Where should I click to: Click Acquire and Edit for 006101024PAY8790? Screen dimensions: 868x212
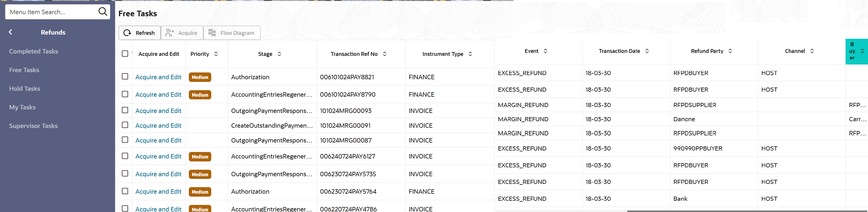[158, 95]
